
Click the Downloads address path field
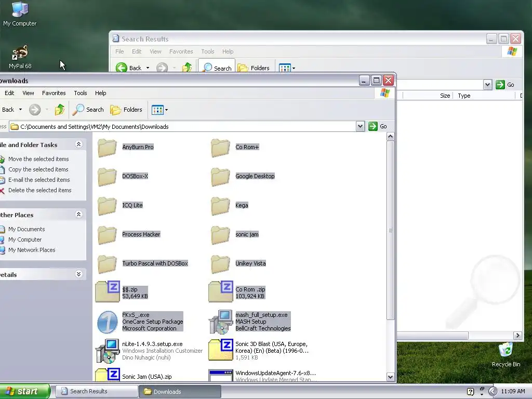pyautogui.click(x=182, y=127)
